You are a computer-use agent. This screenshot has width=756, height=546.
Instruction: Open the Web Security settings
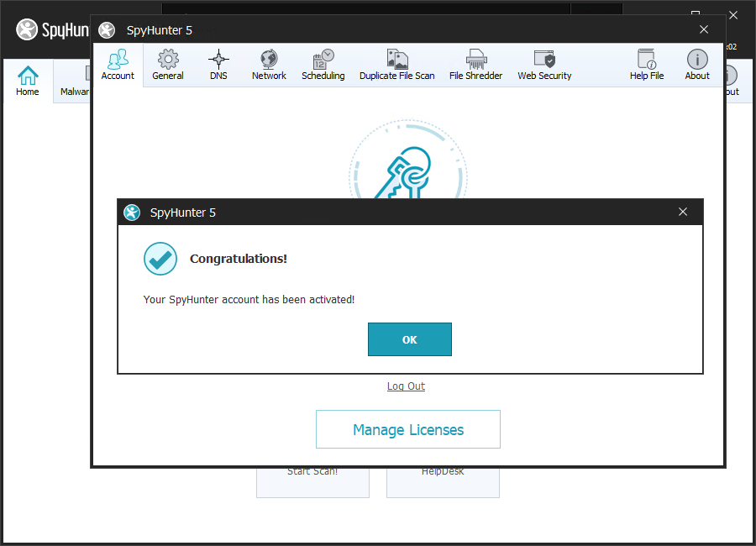544,65
